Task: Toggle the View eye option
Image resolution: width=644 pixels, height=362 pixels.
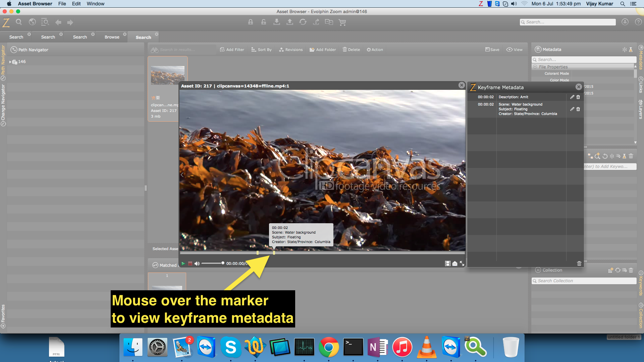Action: [515, 50]
